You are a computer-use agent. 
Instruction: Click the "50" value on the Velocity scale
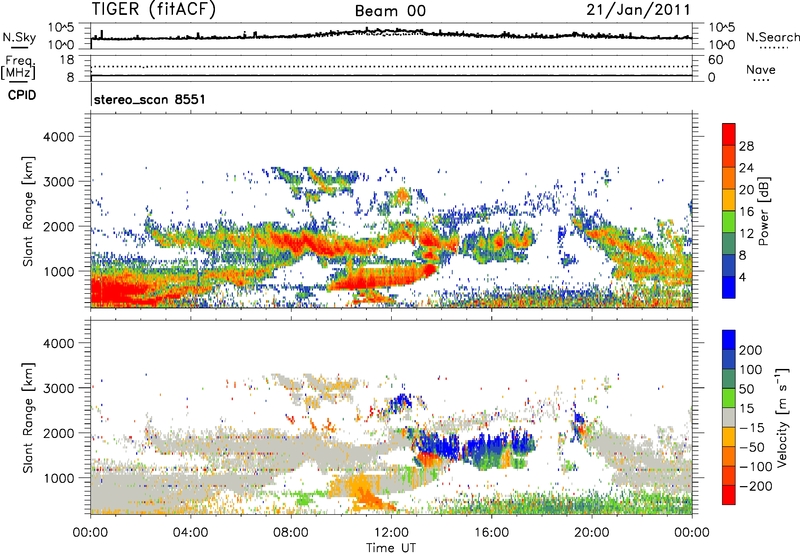coord(746,389)
